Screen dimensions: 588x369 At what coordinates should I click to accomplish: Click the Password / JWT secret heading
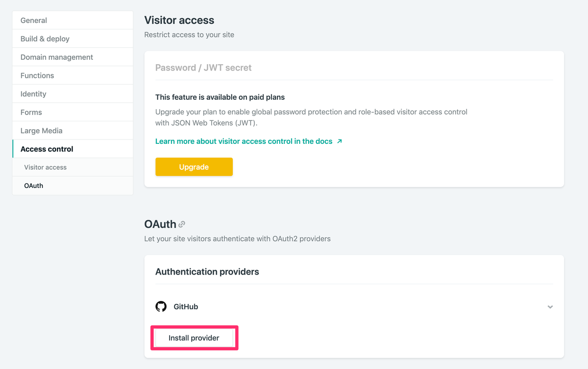(203, 68)
